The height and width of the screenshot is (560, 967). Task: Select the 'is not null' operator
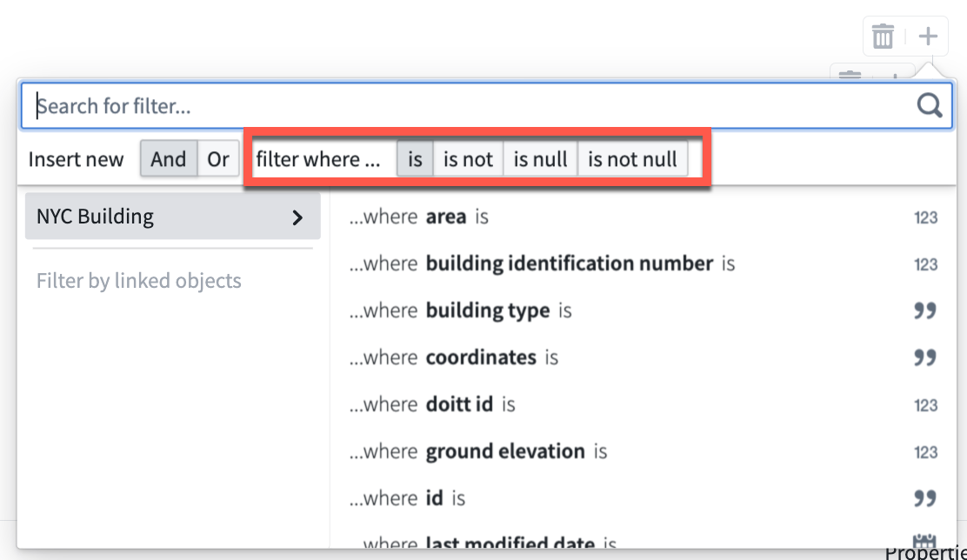pyautogui.click(x=632, y=159)
